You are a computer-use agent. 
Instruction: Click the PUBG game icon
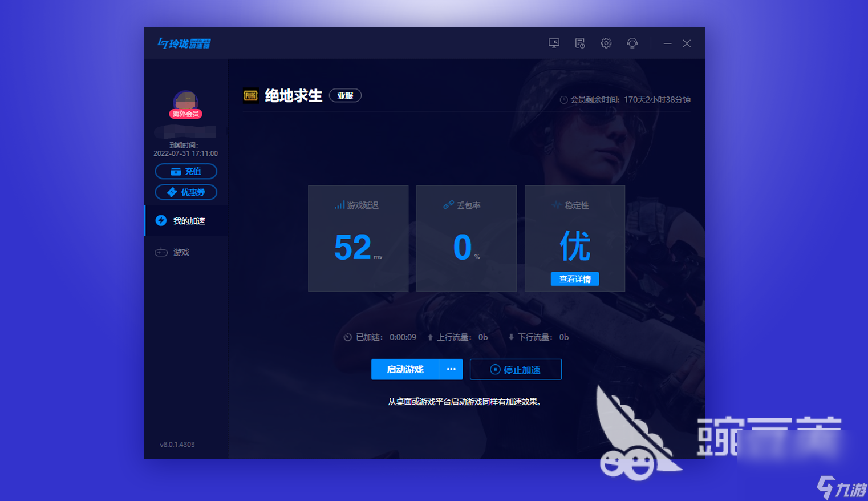click(x=250, y=96)
